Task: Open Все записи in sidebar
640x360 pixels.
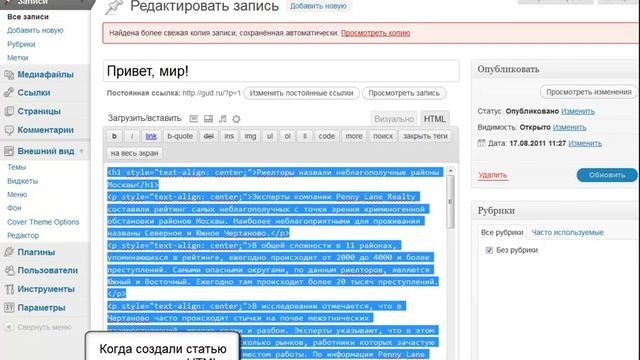Action: click(28, 17)
